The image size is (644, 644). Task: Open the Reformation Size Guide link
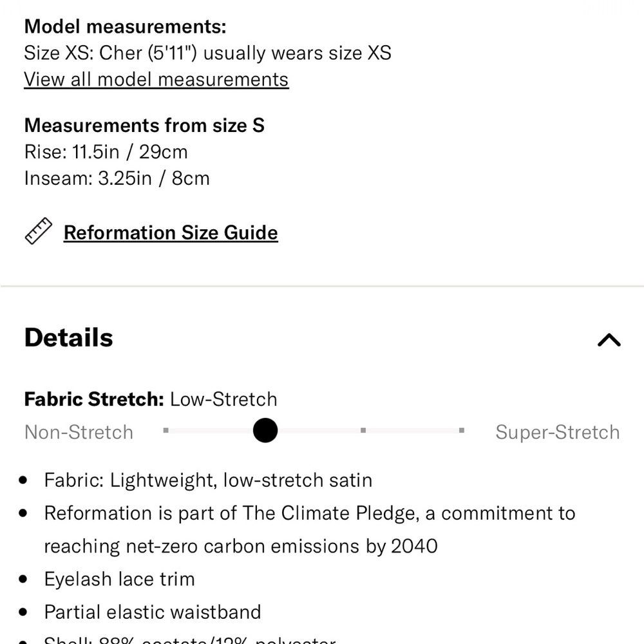click(171, 233)
